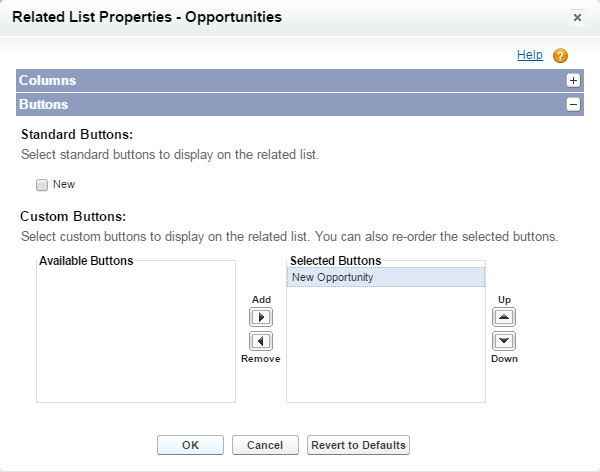Click the Buttons section header title

pos(44,104)
